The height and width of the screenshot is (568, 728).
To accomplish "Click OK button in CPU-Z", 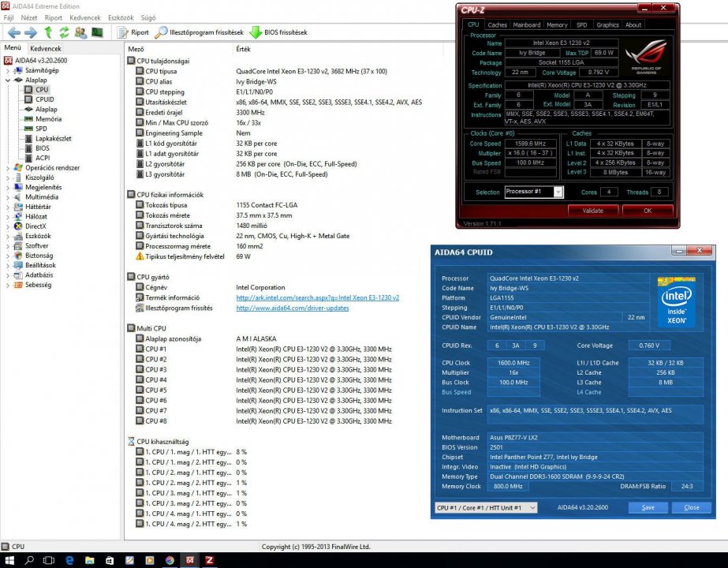I will click(x=648, y=211).
